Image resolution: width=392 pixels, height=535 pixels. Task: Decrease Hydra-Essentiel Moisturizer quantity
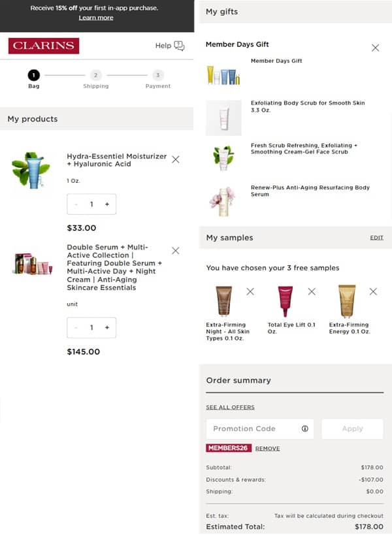pos(76,204)
